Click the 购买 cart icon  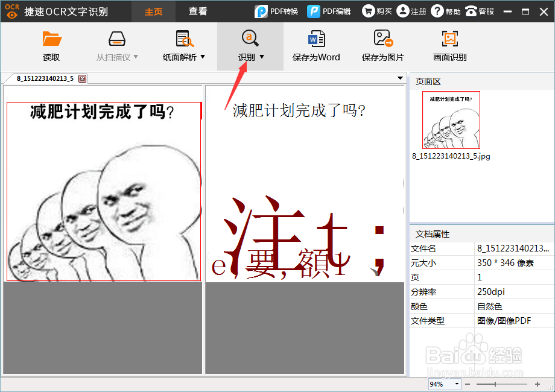coord(369,11)
